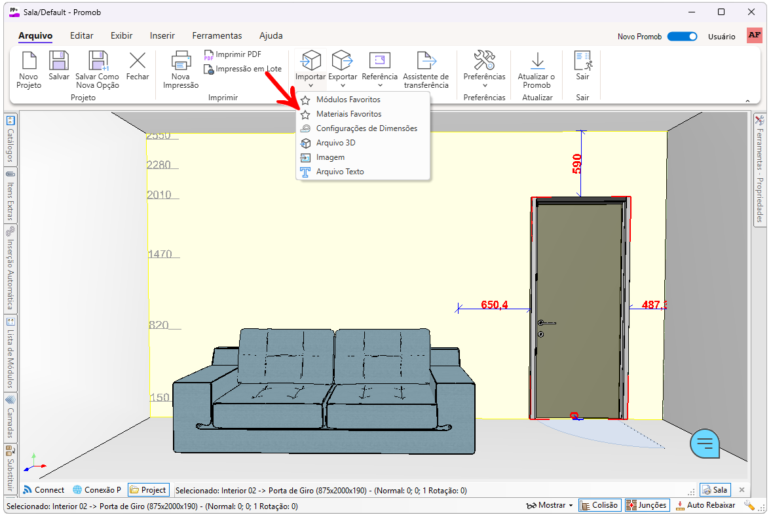
Task: Open the Catálogos side panel
Action: tap(10, 139)
